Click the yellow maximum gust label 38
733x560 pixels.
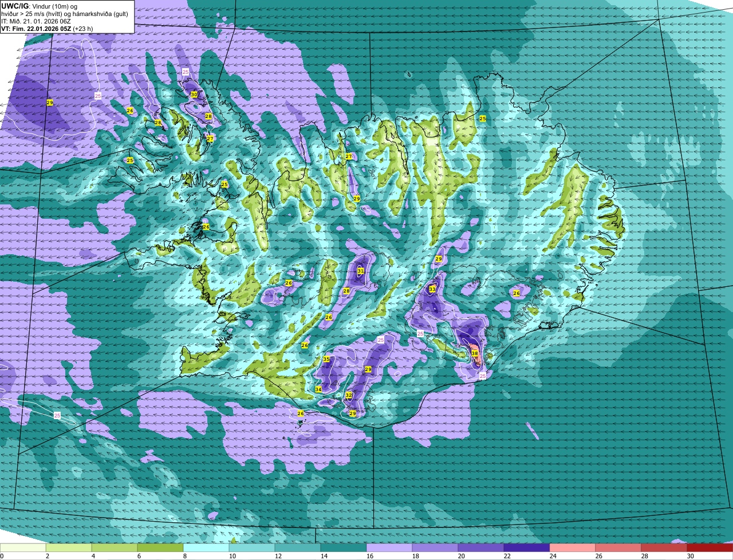(x=475, y=354)
